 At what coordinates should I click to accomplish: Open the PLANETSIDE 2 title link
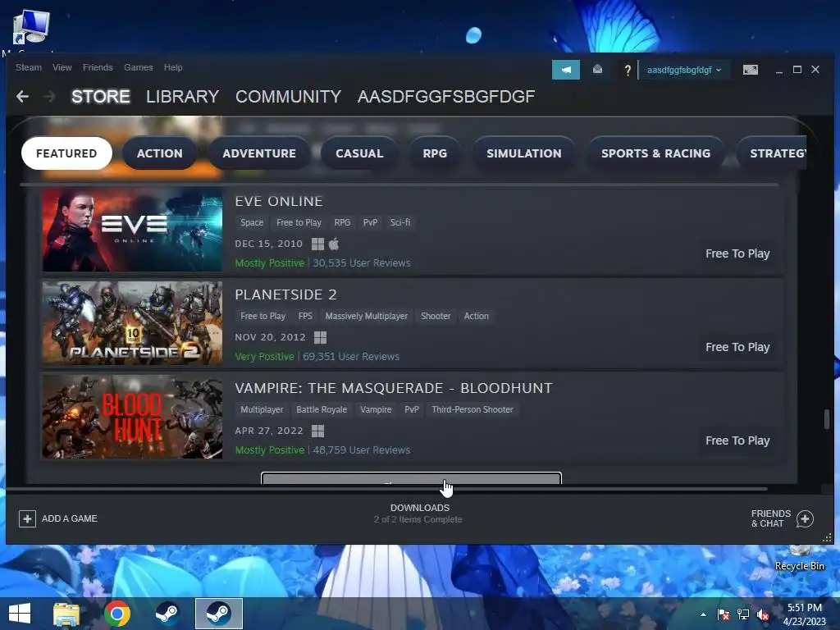285,294
